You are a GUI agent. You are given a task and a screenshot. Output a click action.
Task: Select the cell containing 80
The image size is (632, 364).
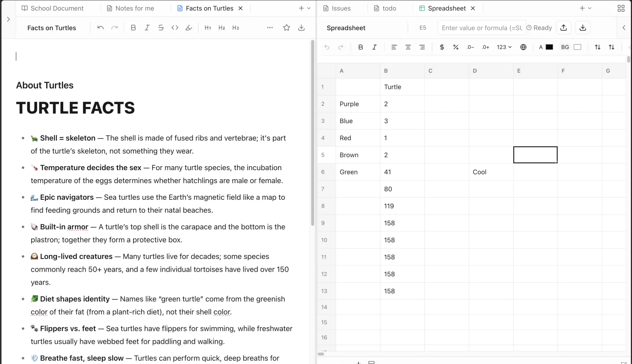coord(402,189)
